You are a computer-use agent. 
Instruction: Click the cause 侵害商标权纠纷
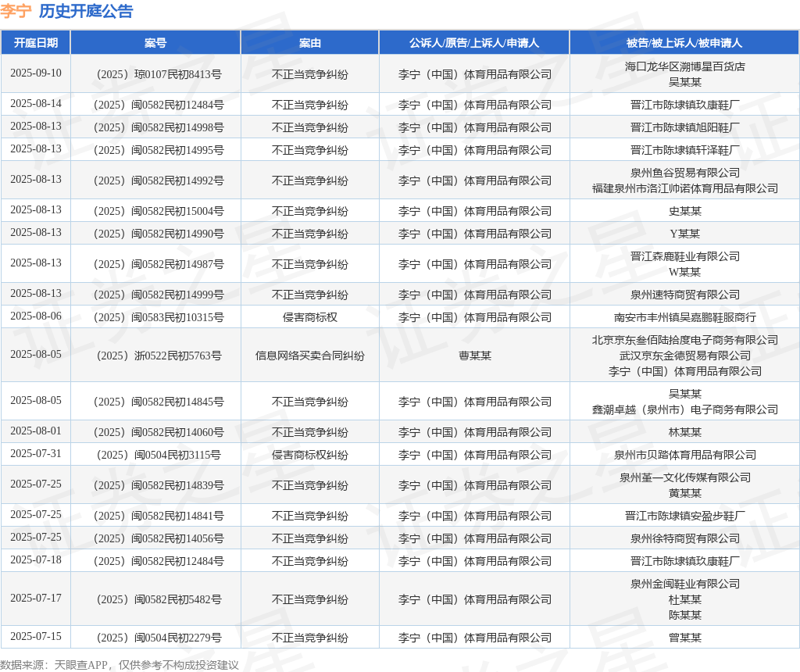click(x=309, y=455)
